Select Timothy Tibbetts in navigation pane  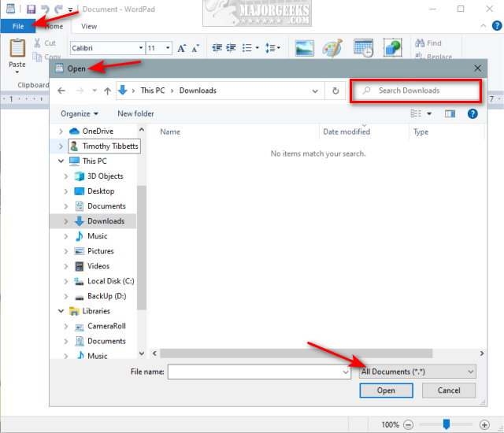(104, 146)
